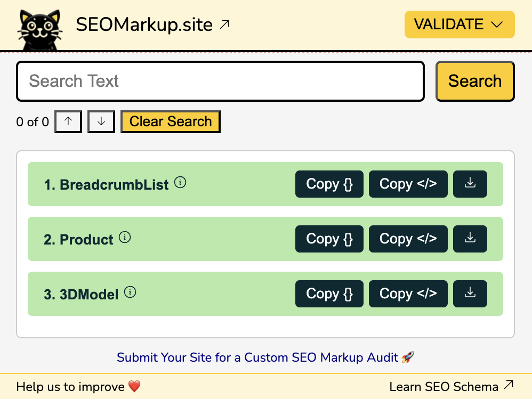Click Help us to improve link
This screenshot has height=399, width=532.
[x=78, y=386]
